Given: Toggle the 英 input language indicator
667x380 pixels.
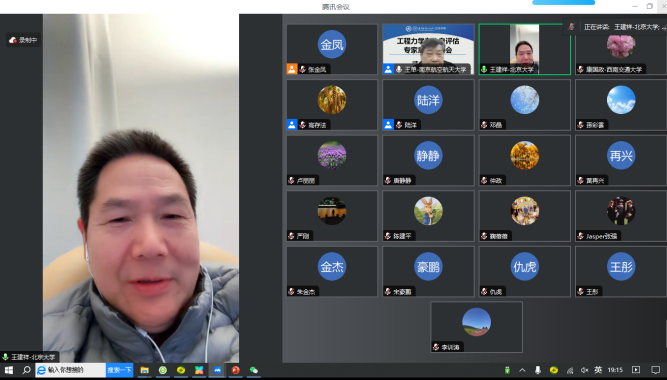Looking at the screenshot, I should 598,370.
